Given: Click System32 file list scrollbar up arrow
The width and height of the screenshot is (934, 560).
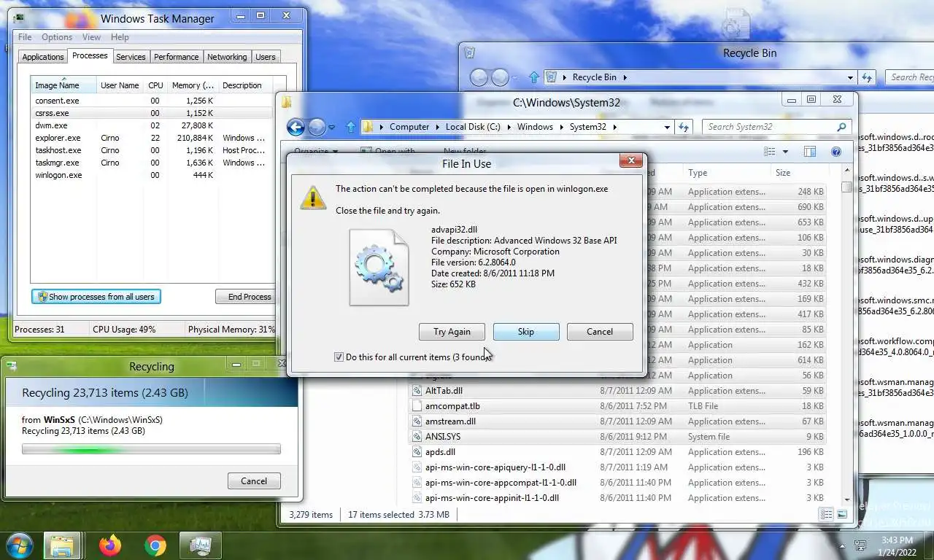Looking at the screenshot, I should click(x=846, y=171).
